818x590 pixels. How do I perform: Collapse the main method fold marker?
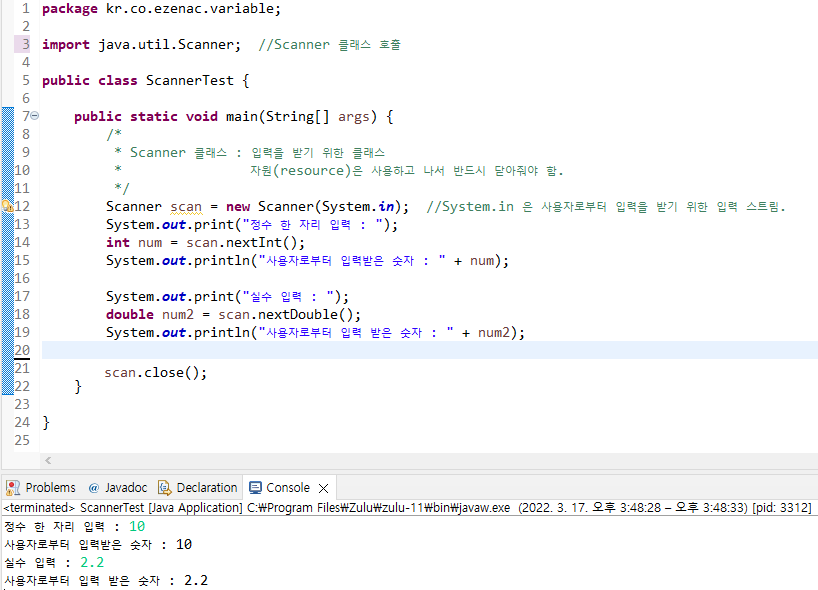coord(34,116)
